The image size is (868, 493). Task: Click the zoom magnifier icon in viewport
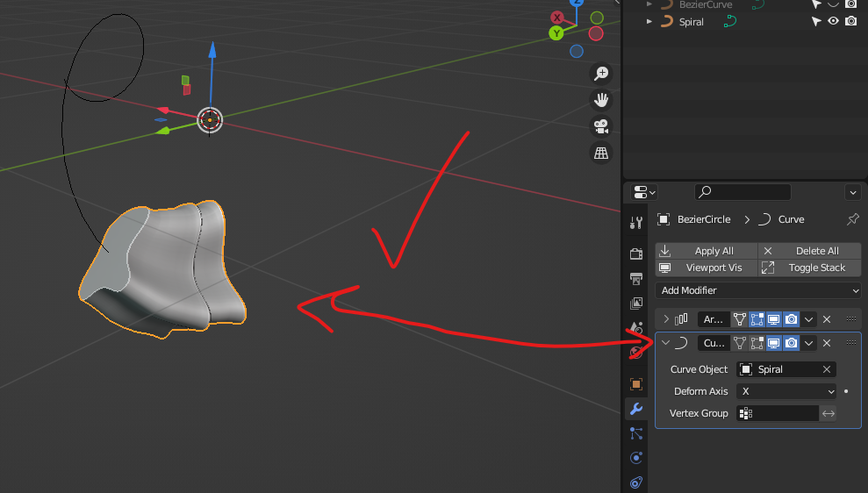pos(601,73)
